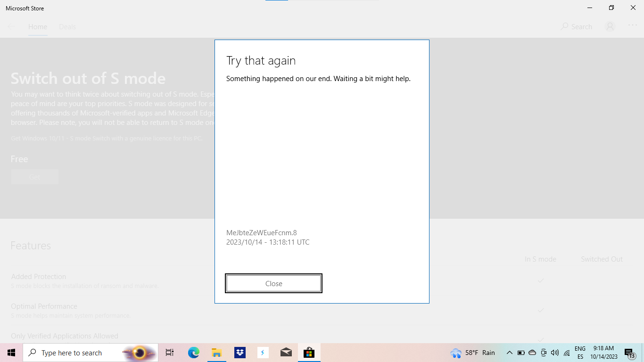Click the 'Switch out of S mode' heading
The image size is (644, 362).
point(88,78)
